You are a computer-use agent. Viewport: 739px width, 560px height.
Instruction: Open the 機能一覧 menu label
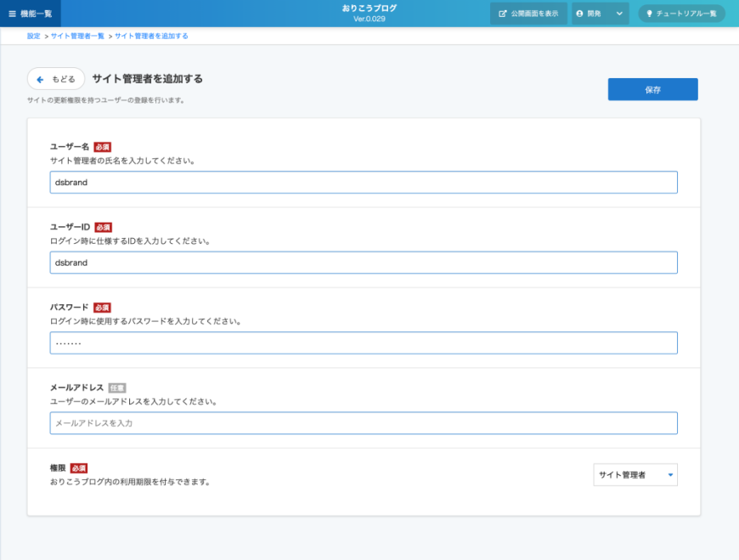(36, 14)
